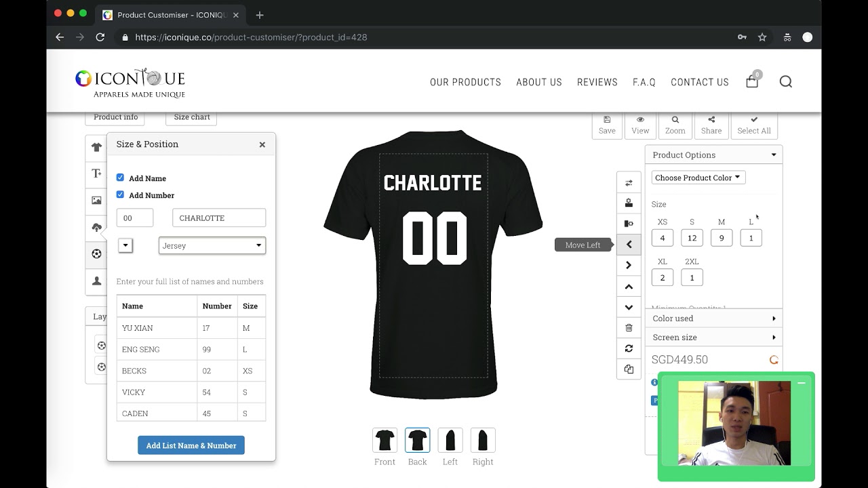Screen dimensions: 868x488
Task: Save the design with the Save button
Action: tap(607, 125)
